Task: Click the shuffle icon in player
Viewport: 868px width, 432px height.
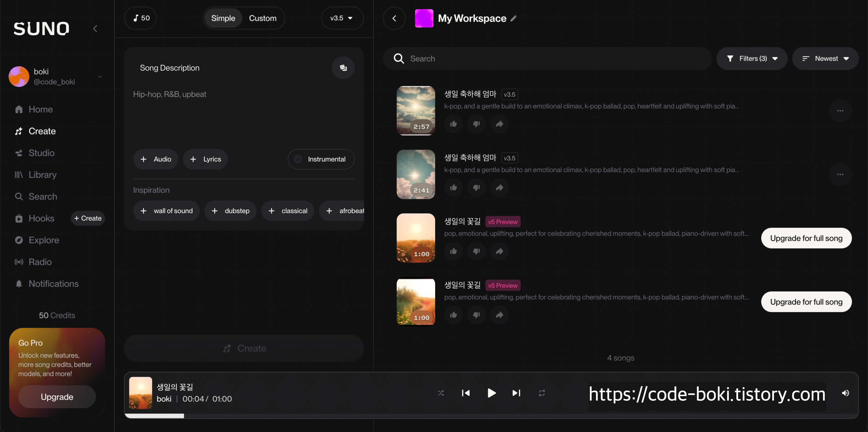Action: (x=441, y=393)
